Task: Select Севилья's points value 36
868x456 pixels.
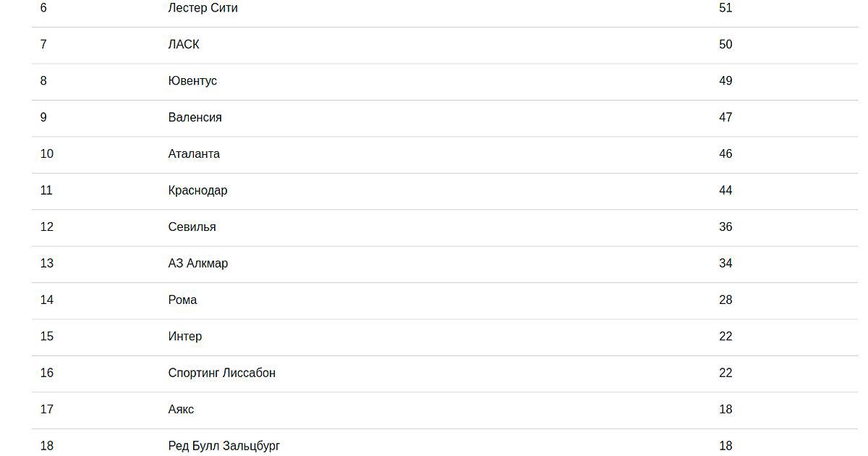Action: coord(726,227)
